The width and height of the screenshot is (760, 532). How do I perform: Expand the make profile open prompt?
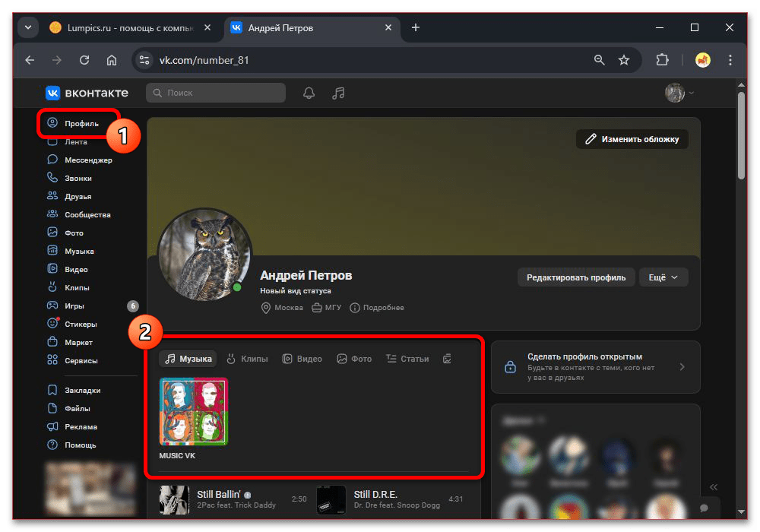(x=595, y=366)
